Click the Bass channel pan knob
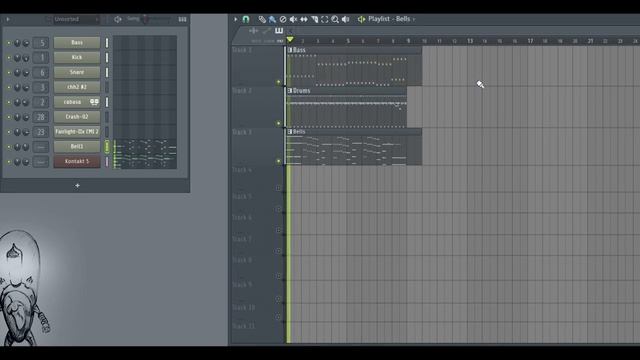 [x=17, y=43]
